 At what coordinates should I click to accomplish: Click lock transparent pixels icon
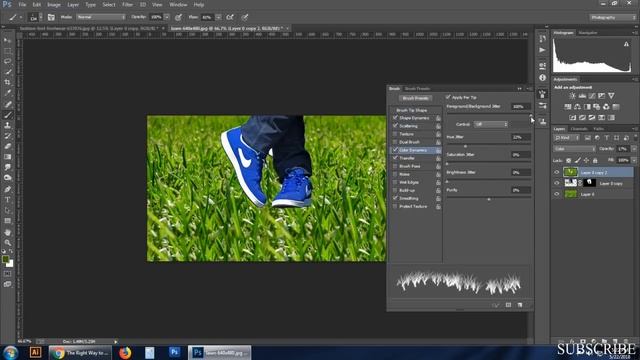tap(569, 160)
